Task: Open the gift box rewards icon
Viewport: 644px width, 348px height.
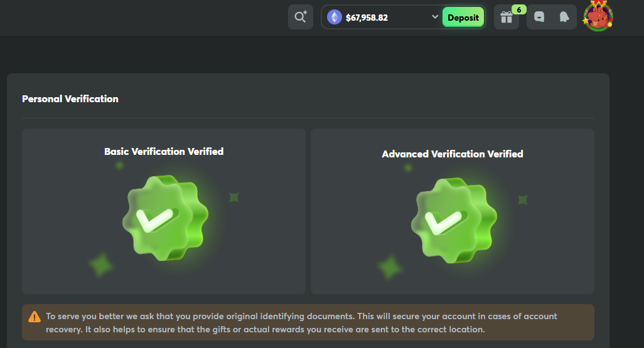Action: click(x=507, y=17)
